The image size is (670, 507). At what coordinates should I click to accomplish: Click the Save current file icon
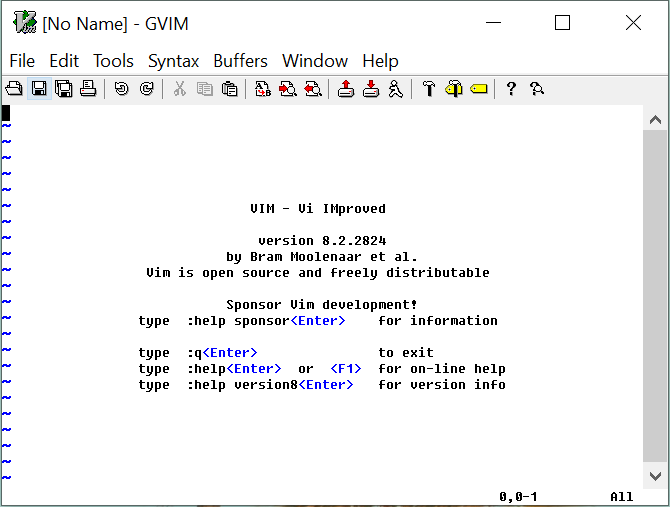39,89
